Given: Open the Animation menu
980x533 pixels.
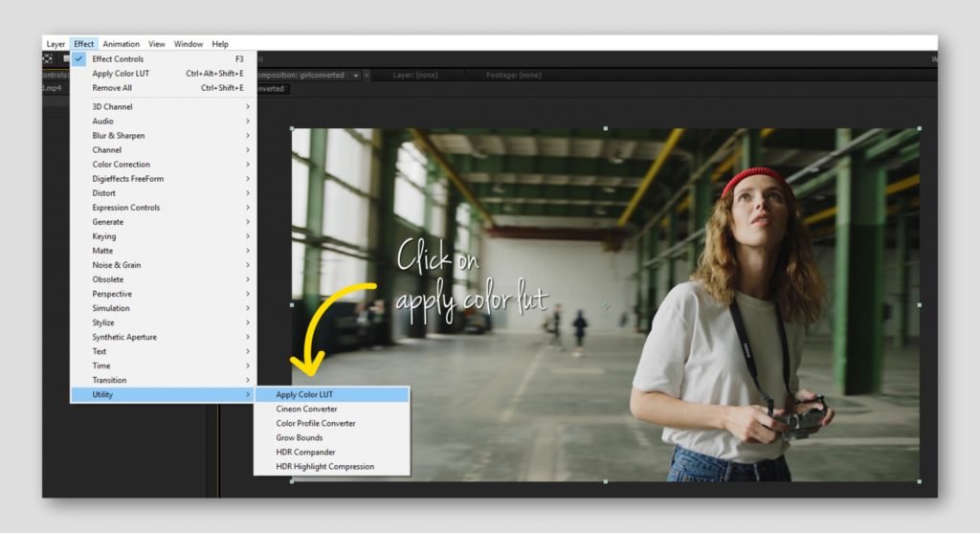Looking at the screenshot, I should point(121,44).
